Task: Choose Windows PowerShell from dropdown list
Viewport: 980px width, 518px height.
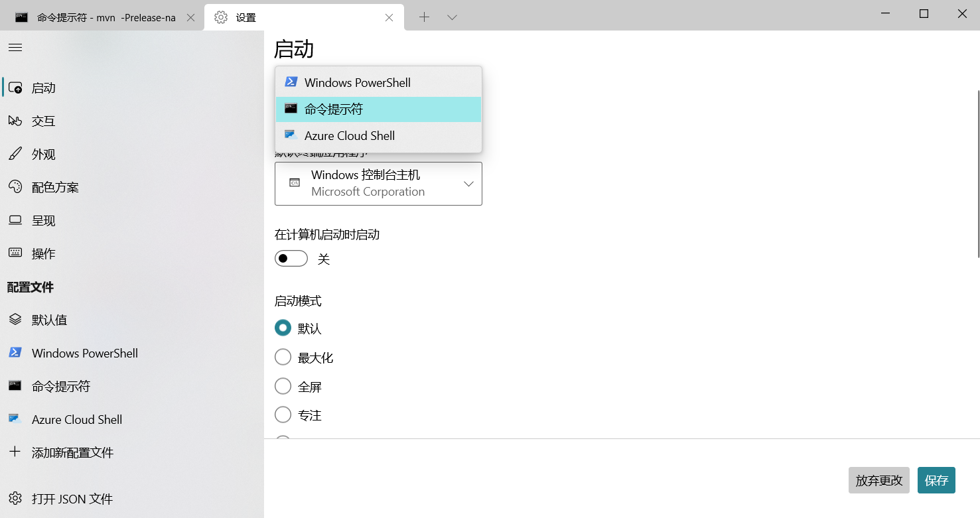Action: (378, 82)
